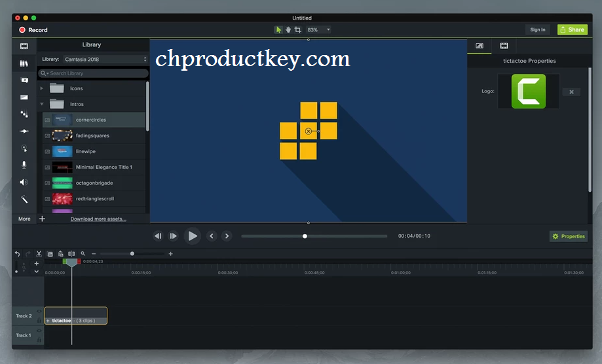Open the Media bin tab in sidebar
602x364 pixels.
point(24,46)
